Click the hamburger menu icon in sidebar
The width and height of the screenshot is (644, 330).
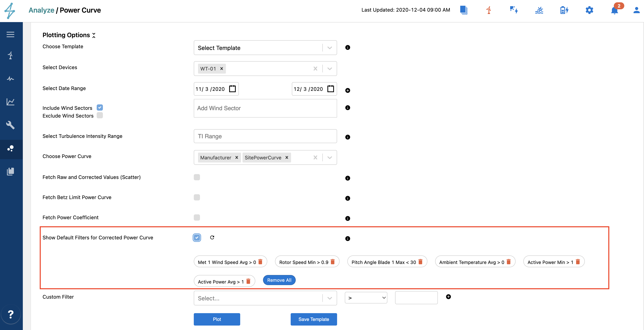click(10, 34)
